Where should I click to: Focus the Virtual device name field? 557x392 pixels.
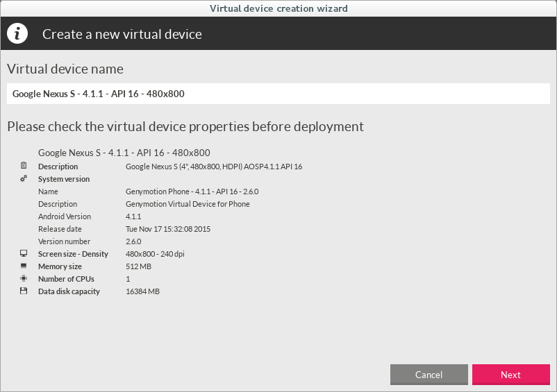[278, 94]
